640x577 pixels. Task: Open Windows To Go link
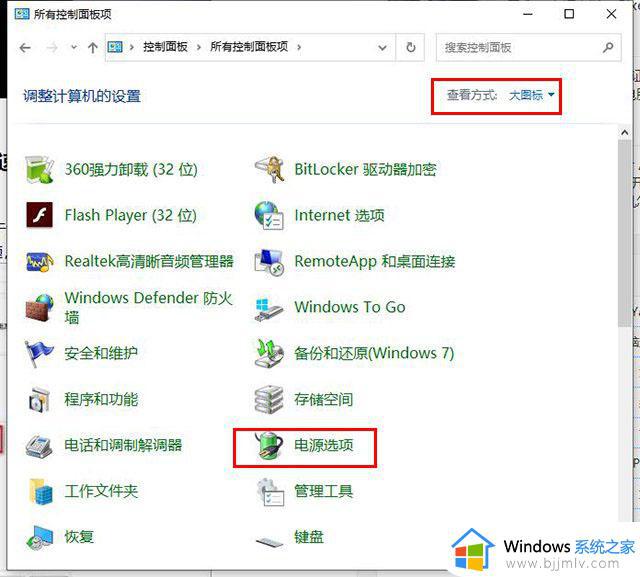click(350, 307)
